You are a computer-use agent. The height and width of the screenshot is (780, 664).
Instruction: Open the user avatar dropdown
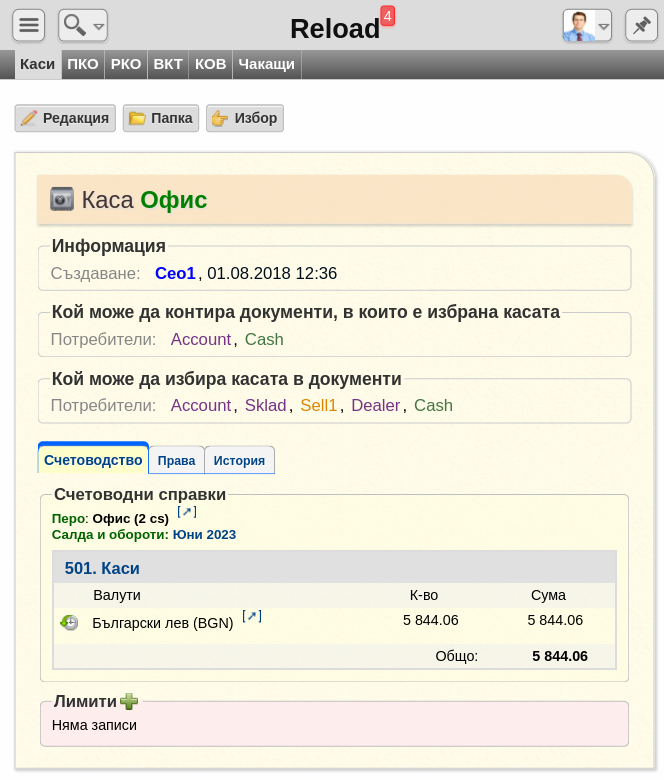(587, 25)
